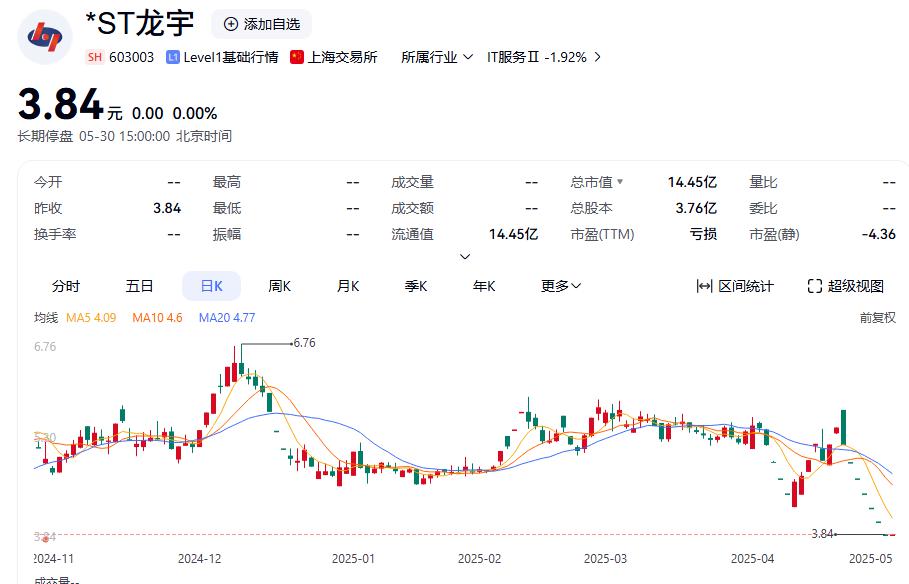Click the 6.76 high price marker on chart
The image size is (909, 584).
tap(303, 343)
